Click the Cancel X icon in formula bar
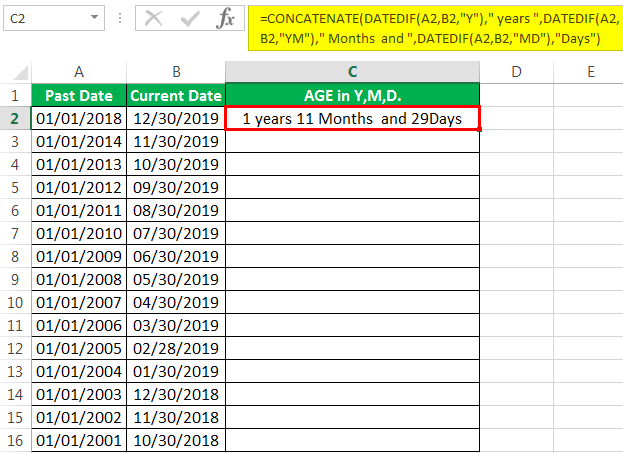Screen dimensions: 623x453 coord(153,18)
